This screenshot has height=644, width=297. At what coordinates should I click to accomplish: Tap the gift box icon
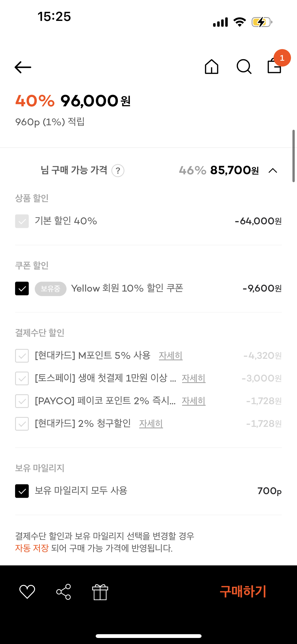click(x=100, y=592)
